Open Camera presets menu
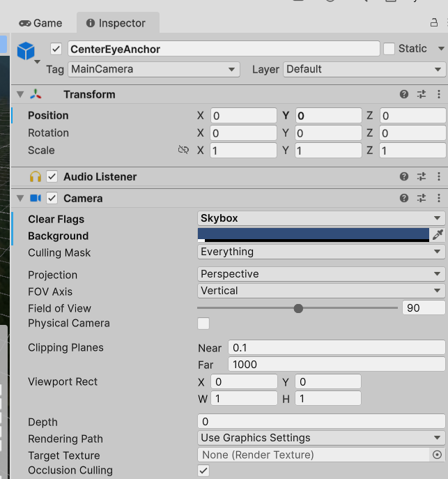Screen dimensions: 448x479 point(422,198)
